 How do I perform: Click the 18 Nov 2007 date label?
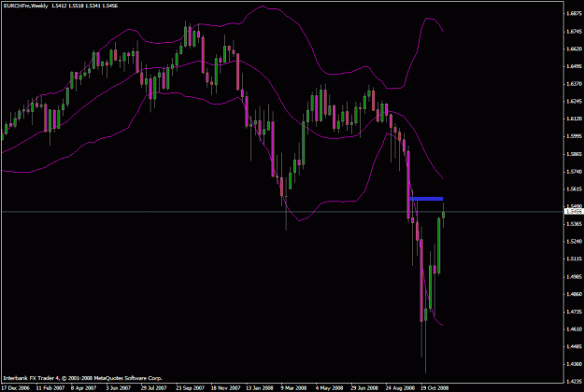[225, 388]
